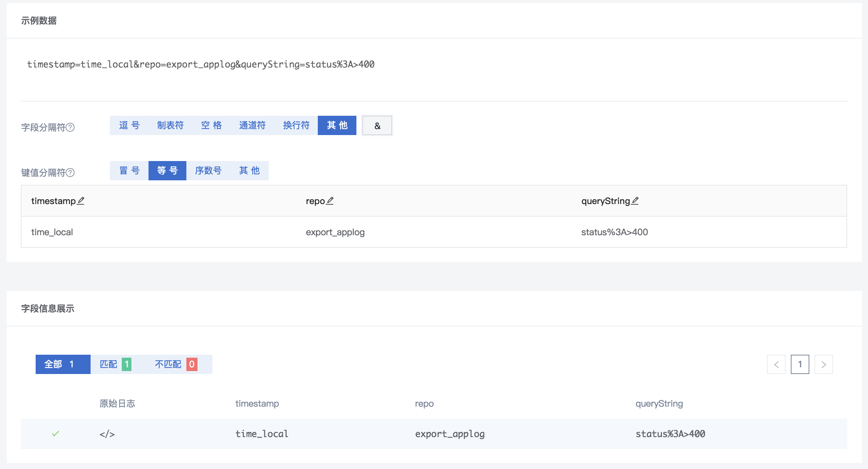
Task: Click the queryString header in results table
Action: (659, 404)
